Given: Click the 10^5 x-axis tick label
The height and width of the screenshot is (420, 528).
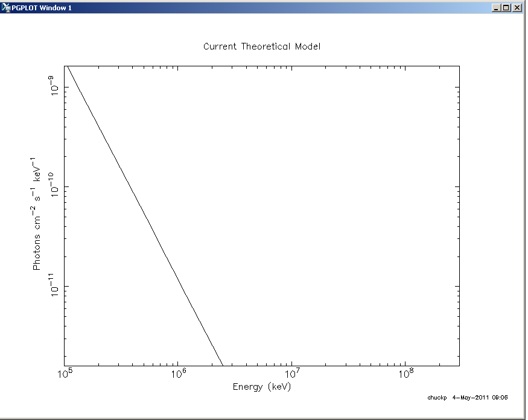Looking at the screenshot, I should 65,373.
